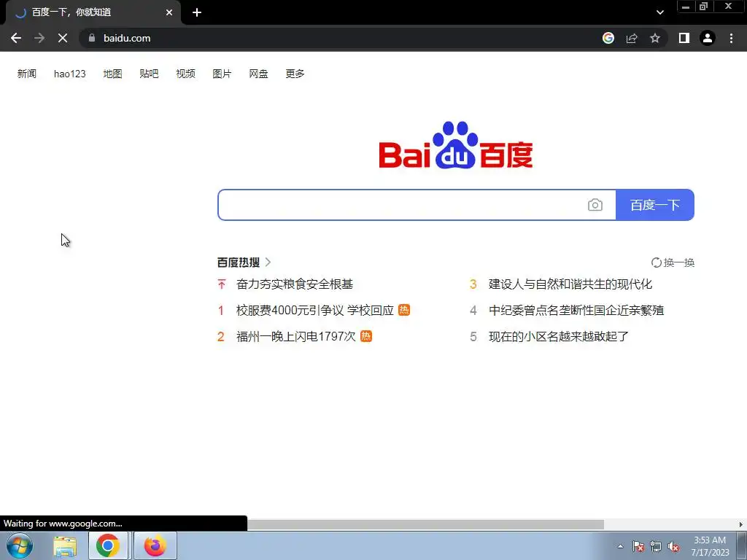Open the 网盘 link
The image size is (747, 560).
[x=259, y=74]
